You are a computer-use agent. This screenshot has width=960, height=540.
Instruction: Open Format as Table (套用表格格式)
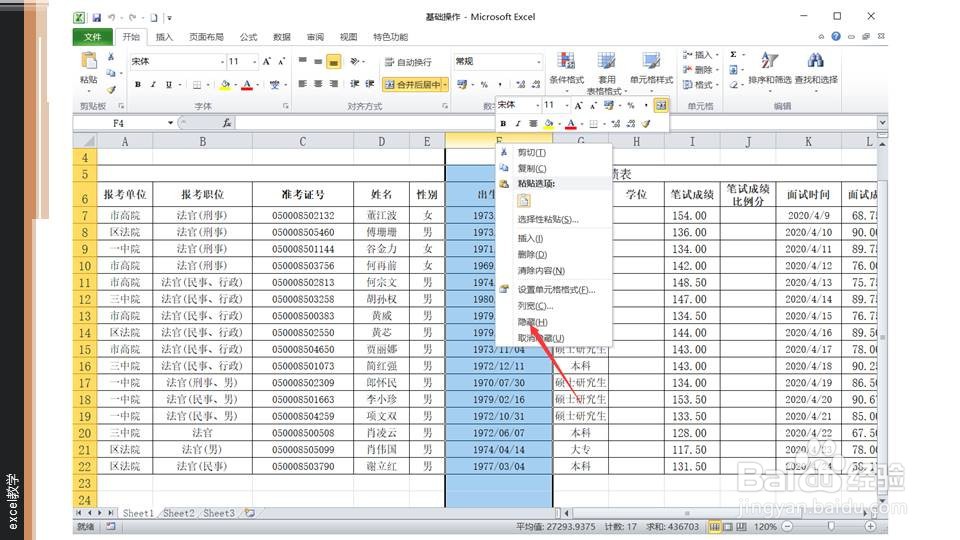click(606, 73)
